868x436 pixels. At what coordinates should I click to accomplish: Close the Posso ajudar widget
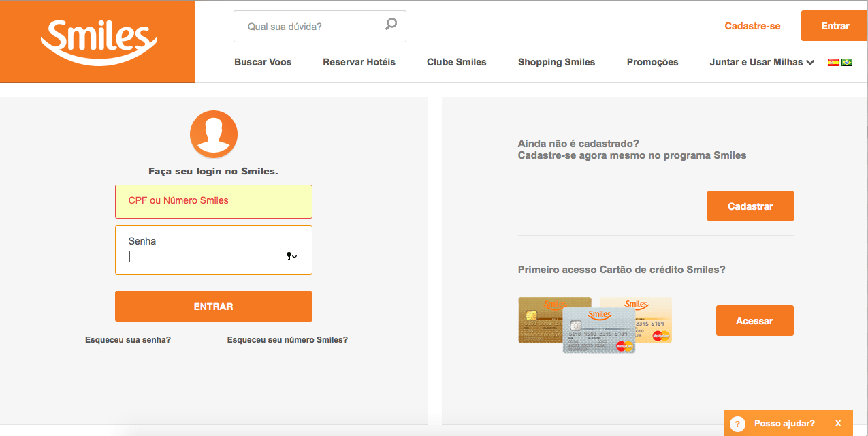tap(838, 424)
